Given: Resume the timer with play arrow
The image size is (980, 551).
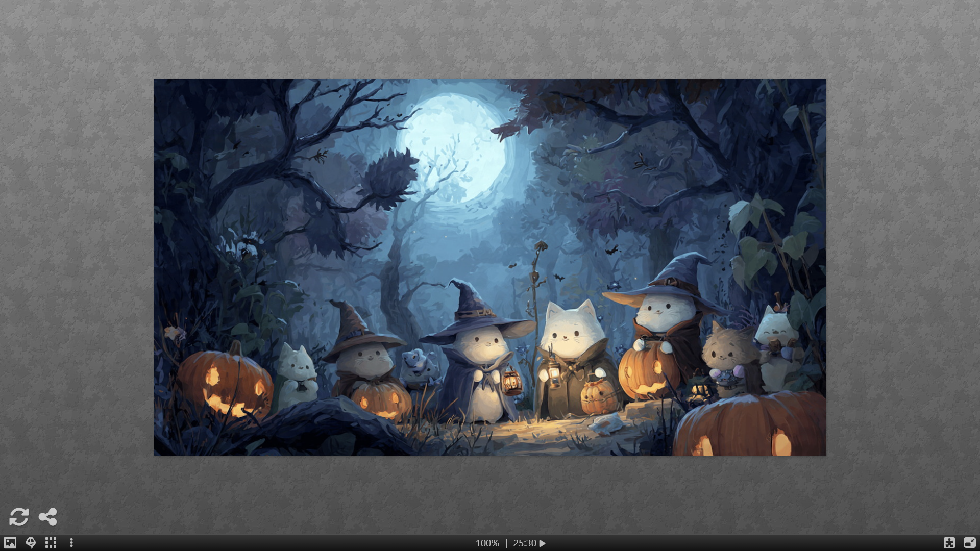Looking at the screenshot, I should tap(543, 543).
